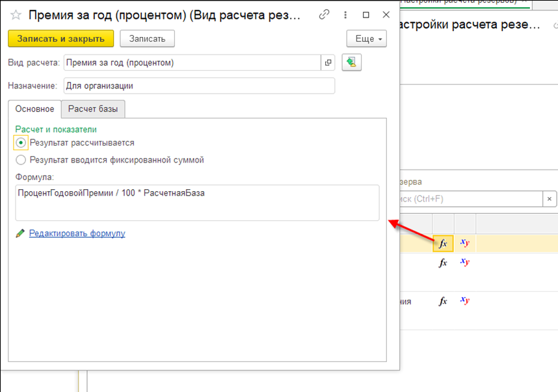558x392 pixels.
Task: Click the xy icon in the third row
Action: (x=464, y=300)
